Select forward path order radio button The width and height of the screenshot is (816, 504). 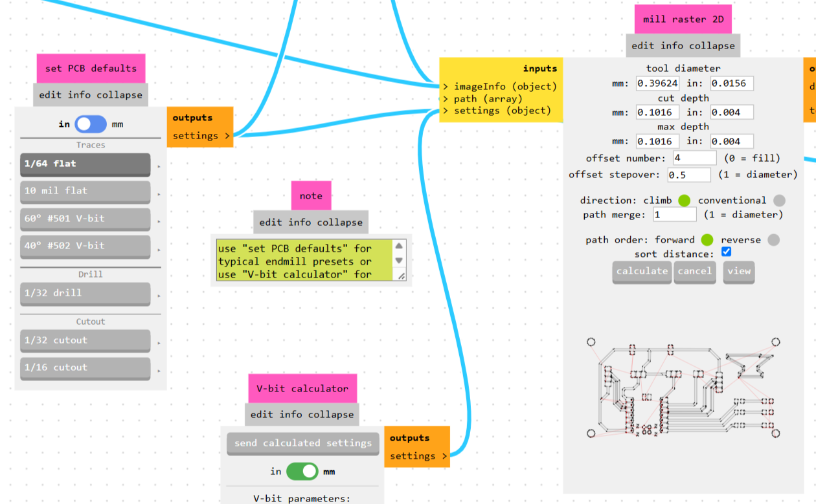707,240
